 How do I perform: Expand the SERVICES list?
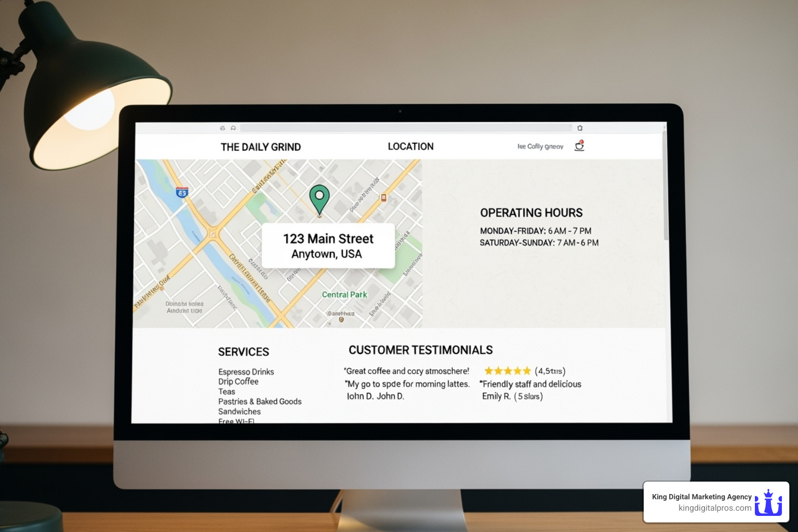click(x=244, y=352)
